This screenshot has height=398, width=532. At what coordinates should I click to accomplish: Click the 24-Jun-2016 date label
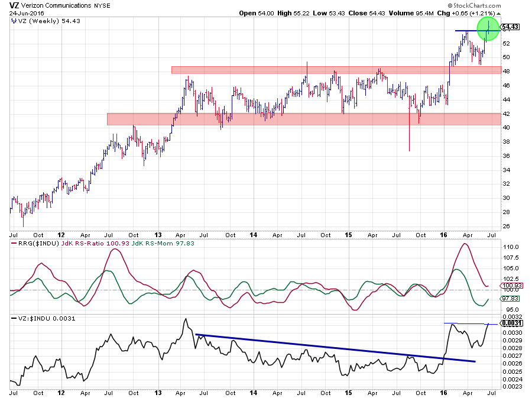click(27, 13)
